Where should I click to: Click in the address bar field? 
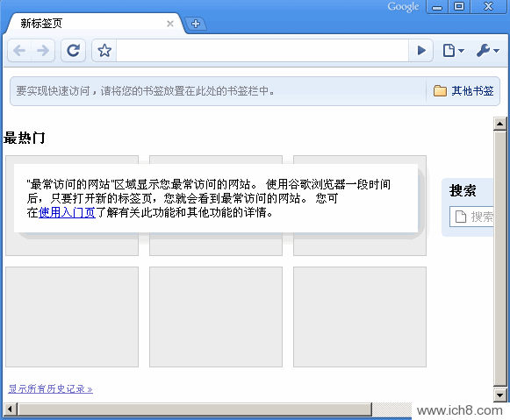pos(262,50)
